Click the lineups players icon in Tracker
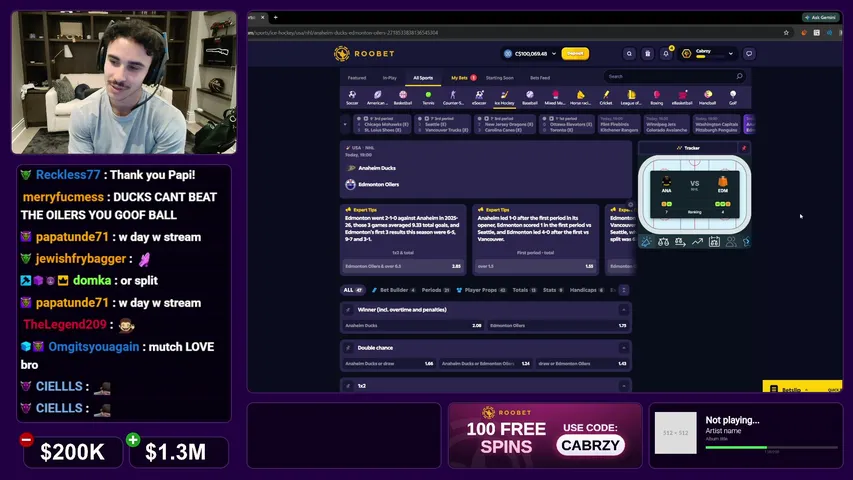This screenshot has height=480, width=853. (x=731, y=242)
